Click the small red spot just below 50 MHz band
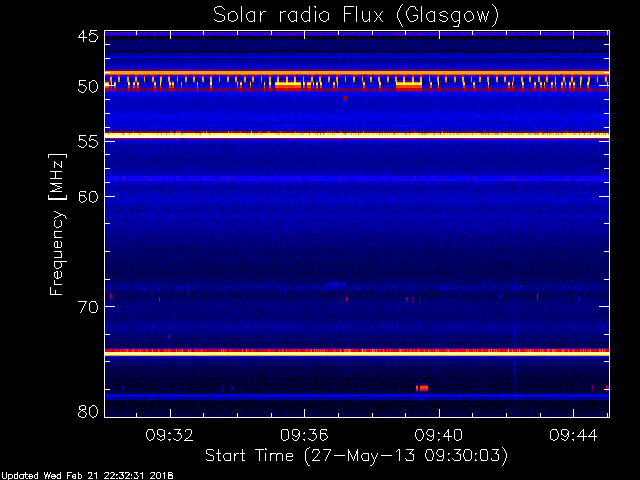The image size is (640, 480). coord(345,98)
